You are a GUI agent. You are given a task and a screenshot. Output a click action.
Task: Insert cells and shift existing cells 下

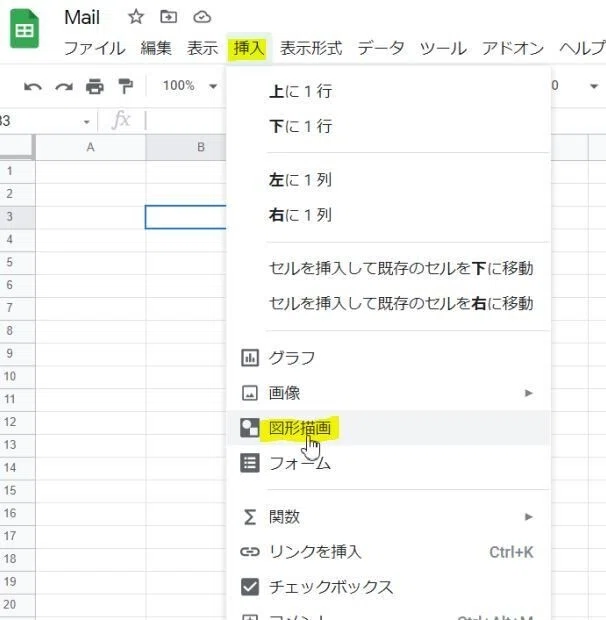[x=389, y=268]
